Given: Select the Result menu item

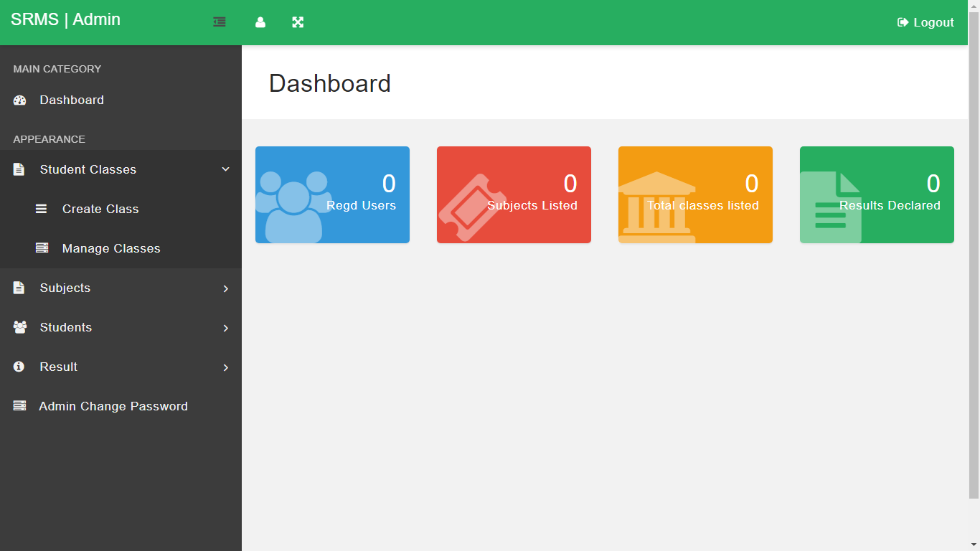Looking at the screenshot, I should [121, 367].
